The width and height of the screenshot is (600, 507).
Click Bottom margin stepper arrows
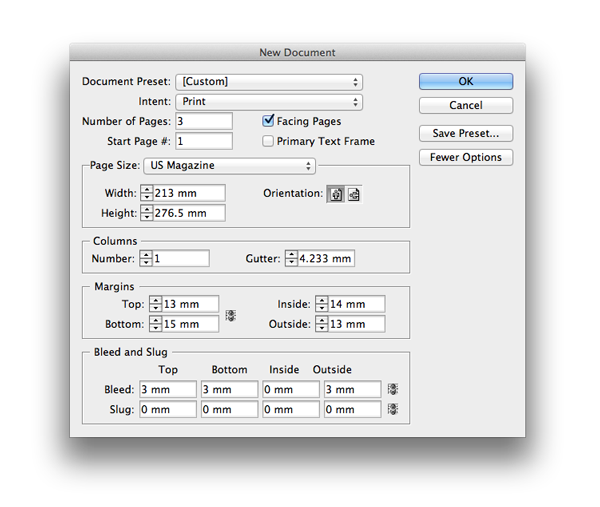click(155, 324)
